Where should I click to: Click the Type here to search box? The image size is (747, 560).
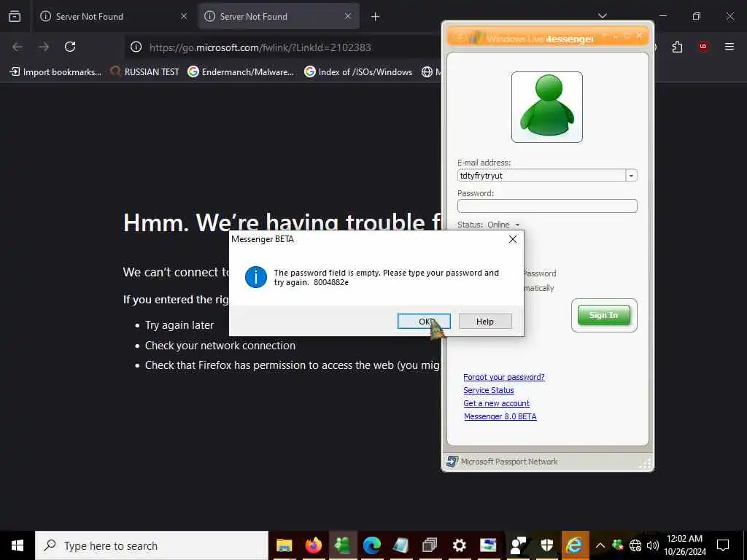point(152,545)
